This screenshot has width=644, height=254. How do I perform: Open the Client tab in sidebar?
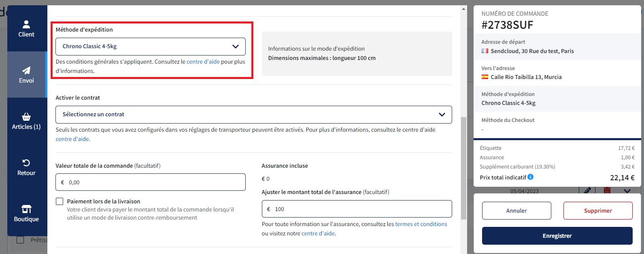coord(26,28)
